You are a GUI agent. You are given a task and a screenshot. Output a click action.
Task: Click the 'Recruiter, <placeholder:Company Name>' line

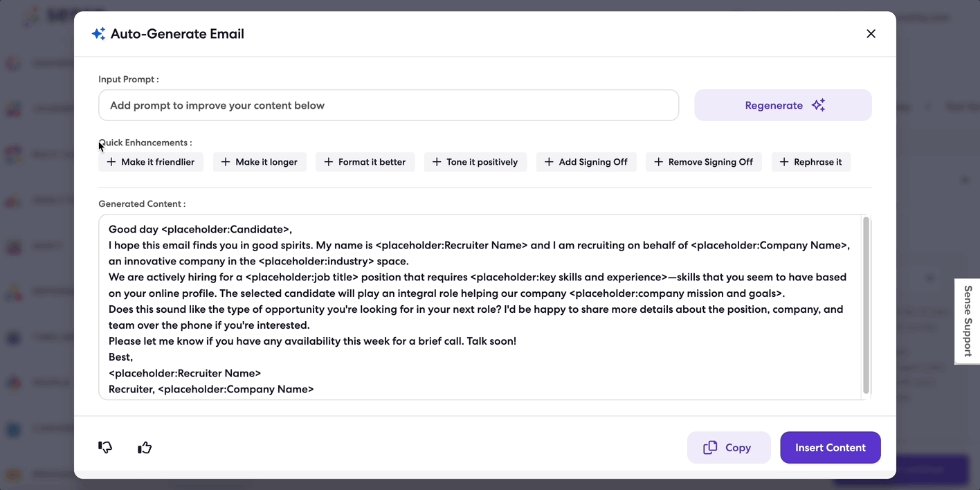coord(211,389)
